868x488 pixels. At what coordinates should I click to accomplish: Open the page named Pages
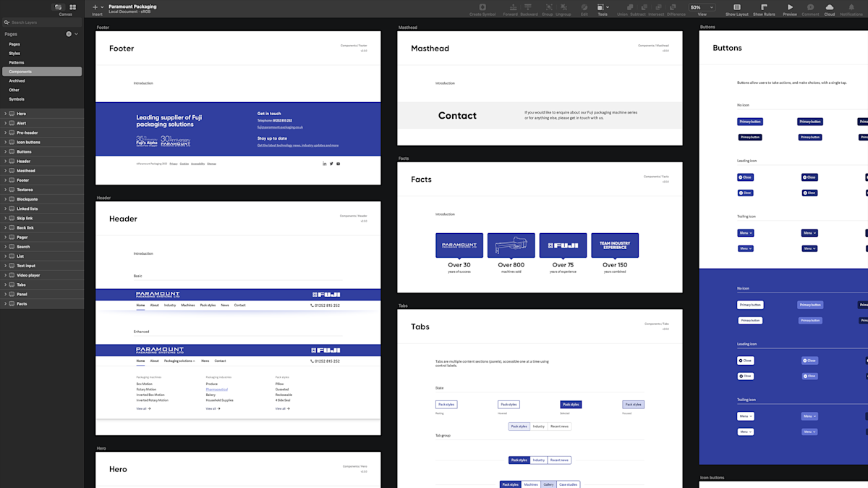point(14,44)
